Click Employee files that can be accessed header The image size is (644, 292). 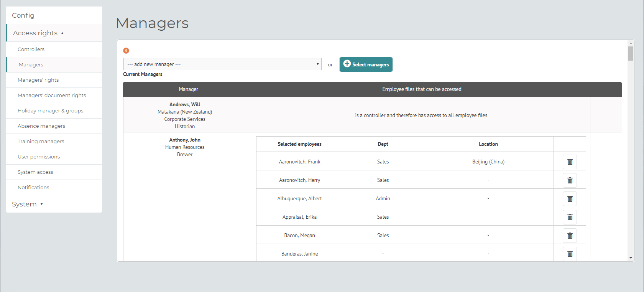tap(422, 89)
